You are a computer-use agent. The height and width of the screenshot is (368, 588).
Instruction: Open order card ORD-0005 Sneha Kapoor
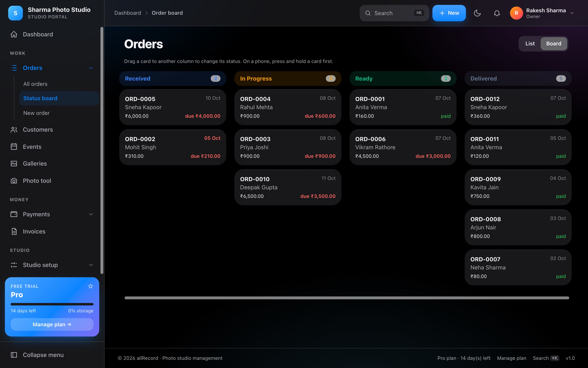(x=173, y=107)
